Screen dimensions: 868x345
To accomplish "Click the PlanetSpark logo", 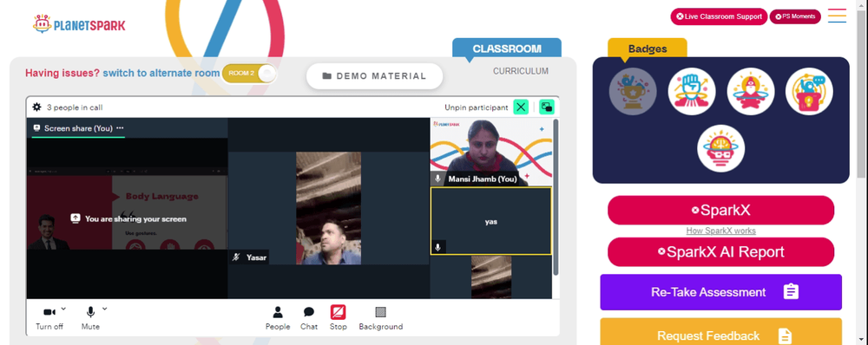I will 79,23.
